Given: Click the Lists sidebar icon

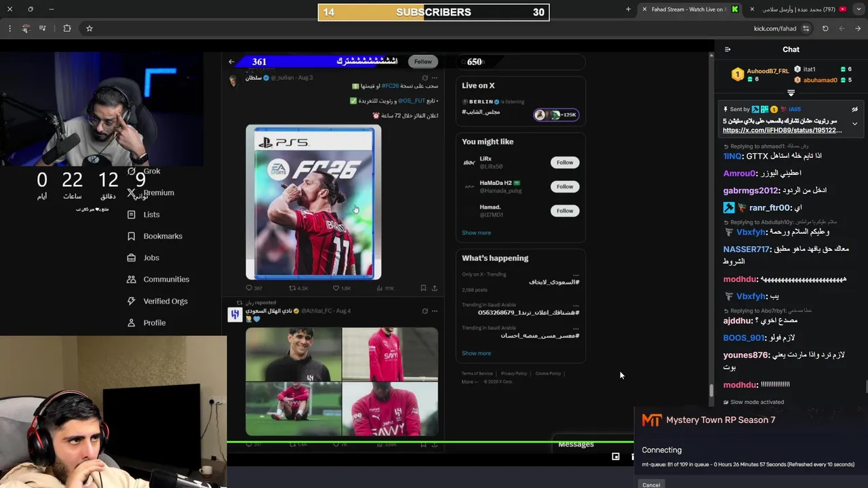Looking at the screenshot, I should [132, 215].
